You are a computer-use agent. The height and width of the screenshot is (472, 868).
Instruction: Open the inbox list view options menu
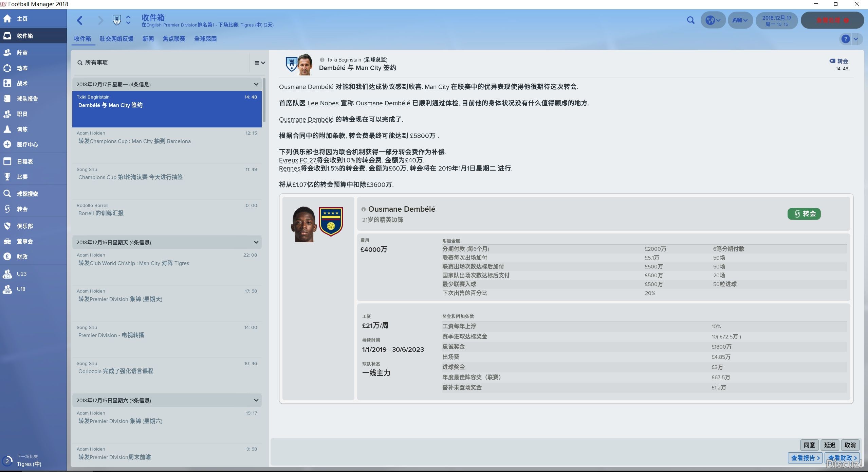[260, 63]
